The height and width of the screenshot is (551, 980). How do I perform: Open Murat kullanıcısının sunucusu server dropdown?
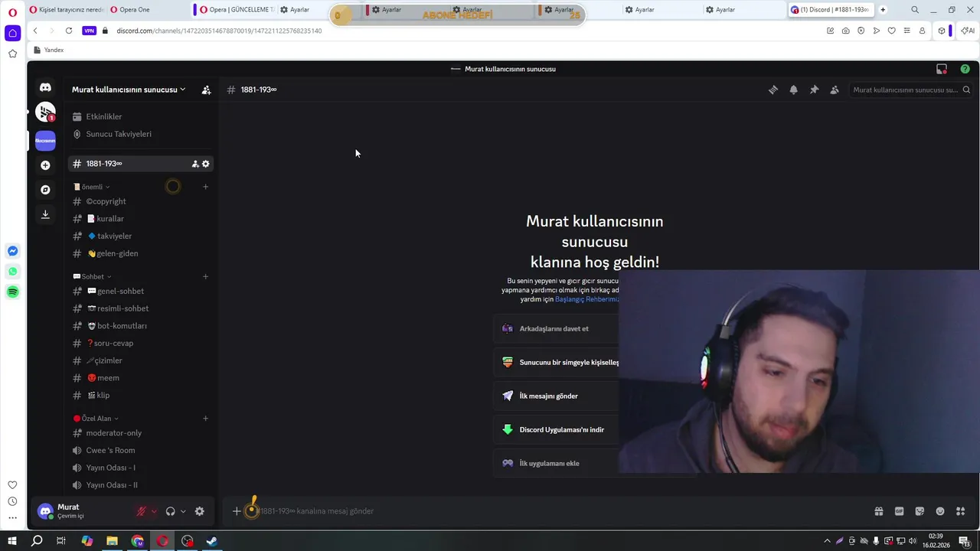coord(129,90)
